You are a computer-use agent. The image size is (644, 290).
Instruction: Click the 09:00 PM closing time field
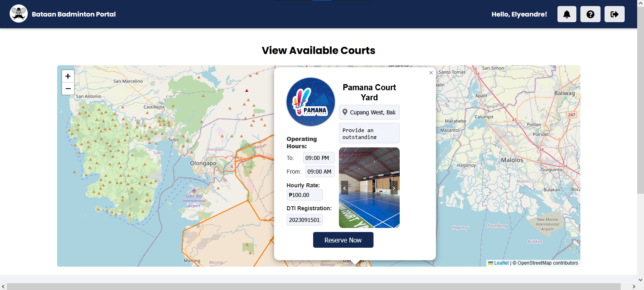319,158
